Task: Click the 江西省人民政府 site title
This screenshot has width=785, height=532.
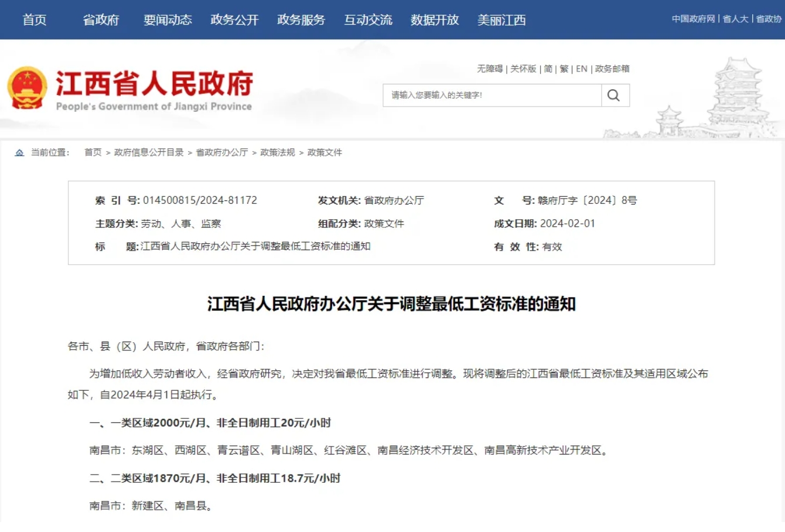Action: point(154,84)
